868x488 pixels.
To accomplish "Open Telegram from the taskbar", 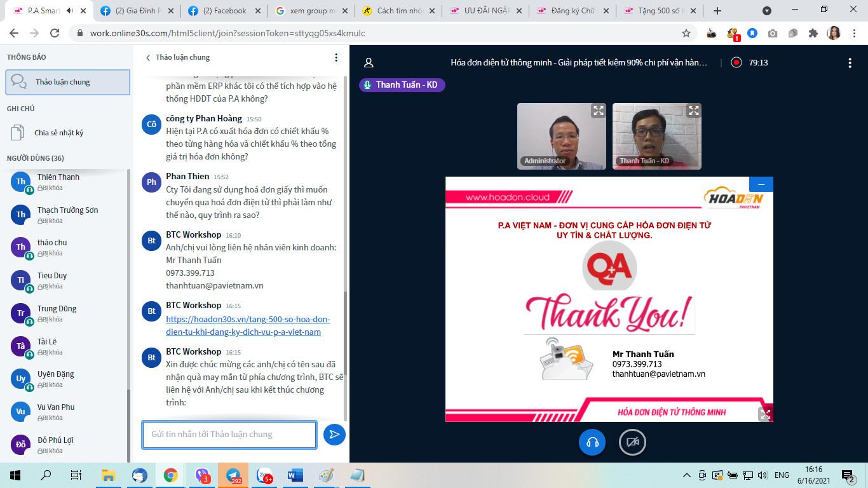I will click(x=233, y=475).
